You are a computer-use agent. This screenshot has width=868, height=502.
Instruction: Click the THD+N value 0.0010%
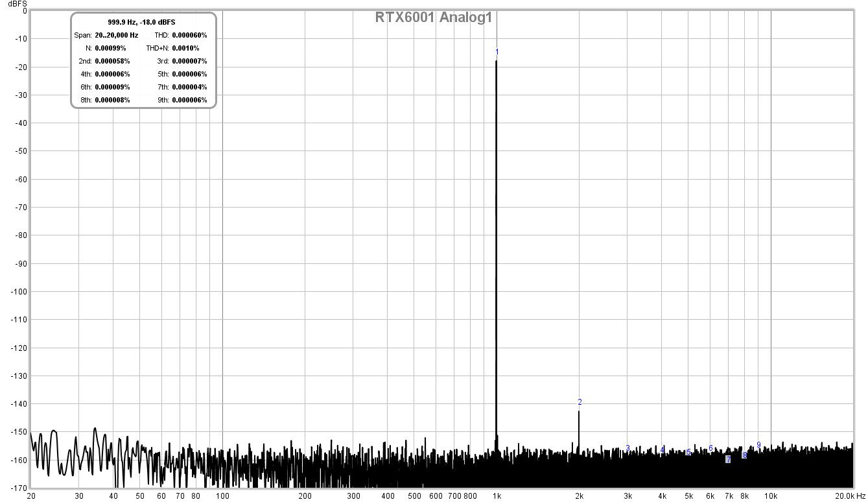coord(185,48)
